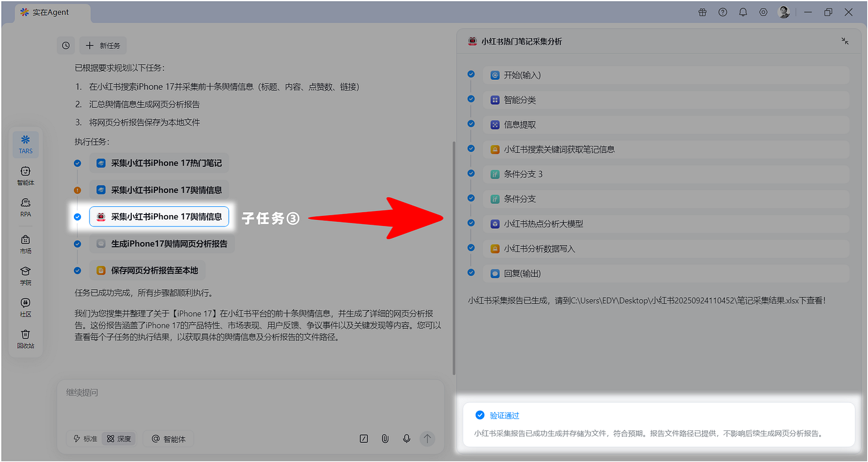Open the 信息提取 workflow step

coord(666,125)
